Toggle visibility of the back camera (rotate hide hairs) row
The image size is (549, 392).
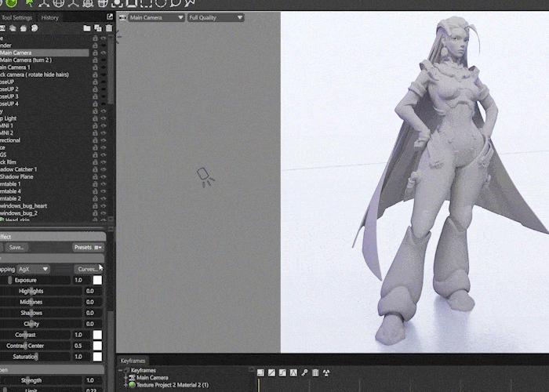tap(104, 74)
